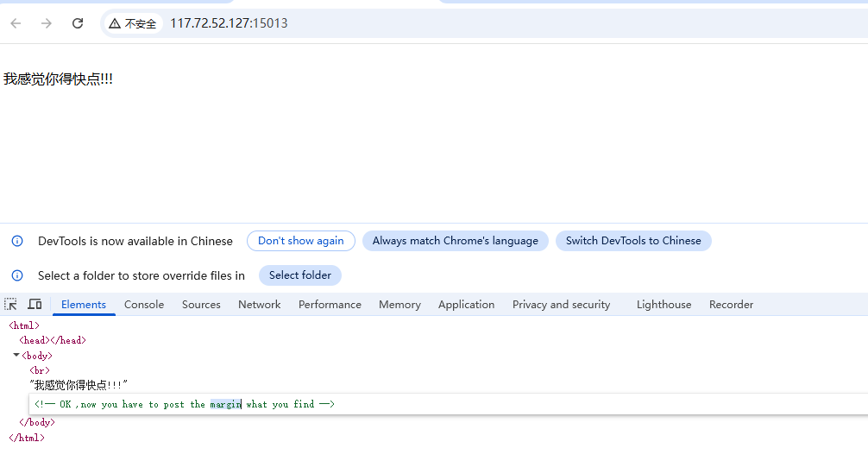Viewport: 868px width, 461px height.
Task: Open the Elements tab
Action: [x=84, y=304]
